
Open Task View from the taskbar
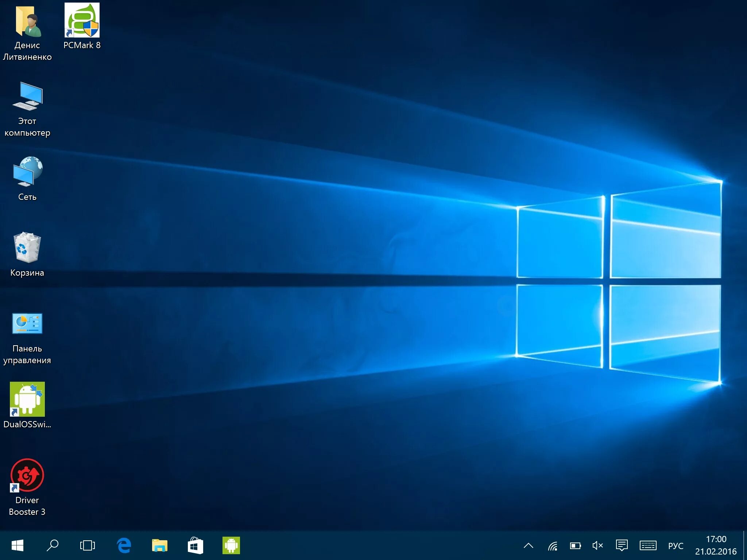tap(88, 545)
